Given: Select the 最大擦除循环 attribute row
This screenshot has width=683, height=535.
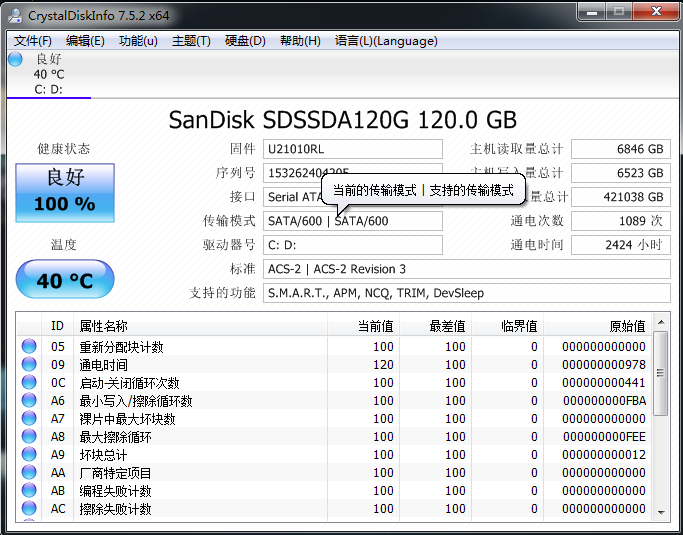Looking at the screenshot, I should point(335,437).
